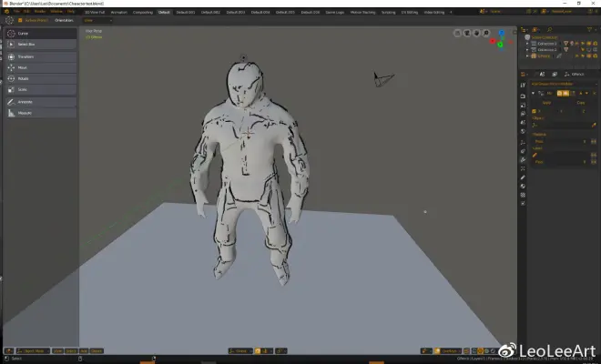Viewport: 601px width, 364px height.
Task: Toggle snapping magnet in viewport footer
Action: pyautogui.click(x=258, y=351)
